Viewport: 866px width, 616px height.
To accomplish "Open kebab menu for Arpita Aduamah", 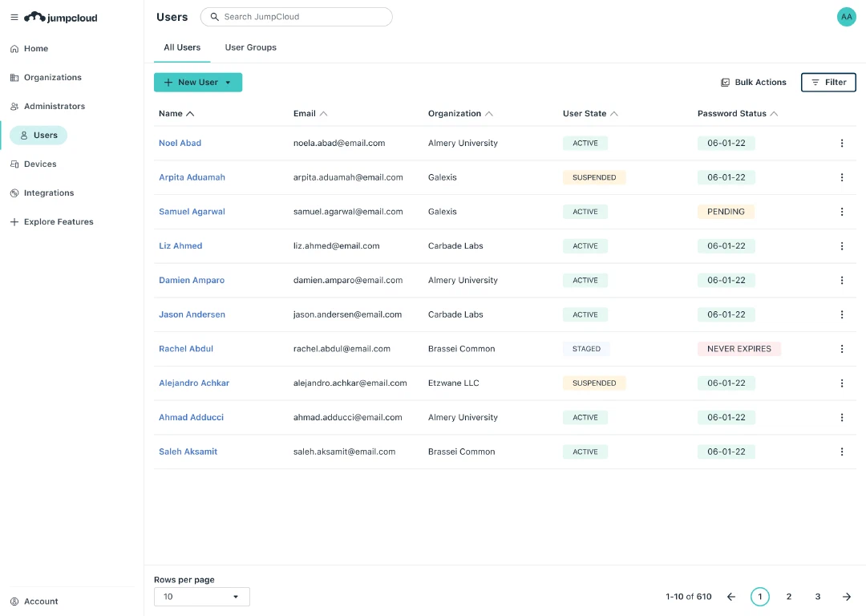I will pyautogui.click(x=842, y=177).
